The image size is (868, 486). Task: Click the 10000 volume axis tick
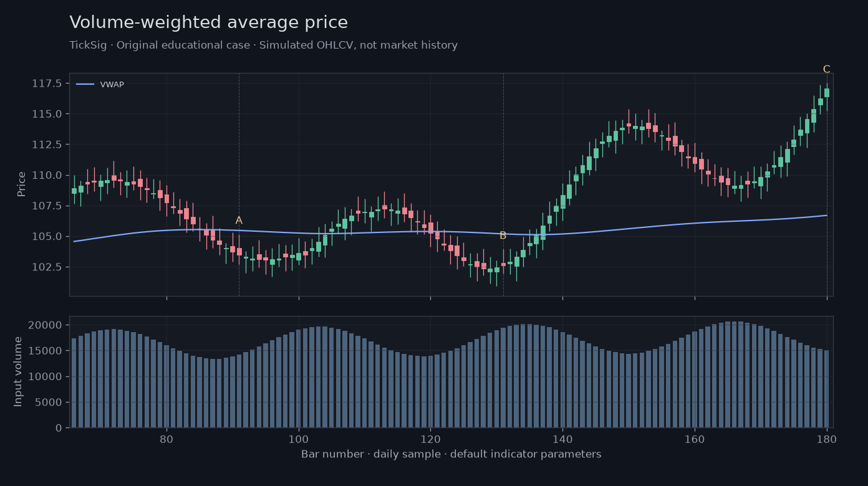pyautogui.click(x=45, y=376)
